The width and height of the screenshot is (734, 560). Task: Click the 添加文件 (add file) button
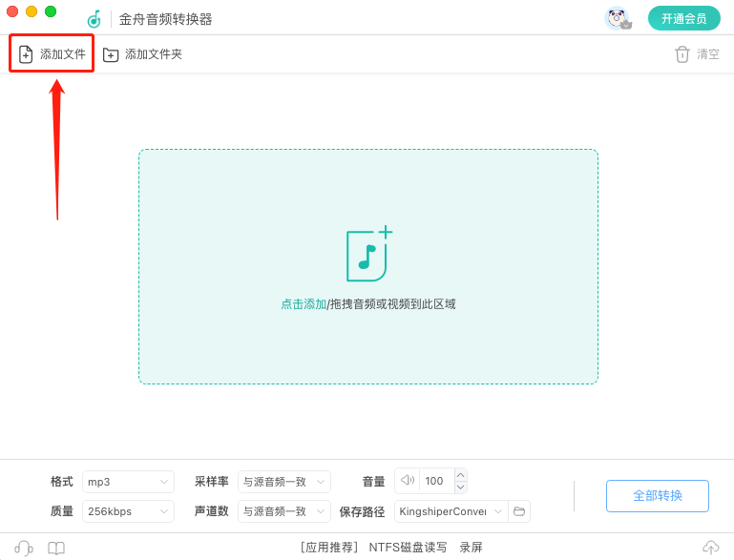52,54
